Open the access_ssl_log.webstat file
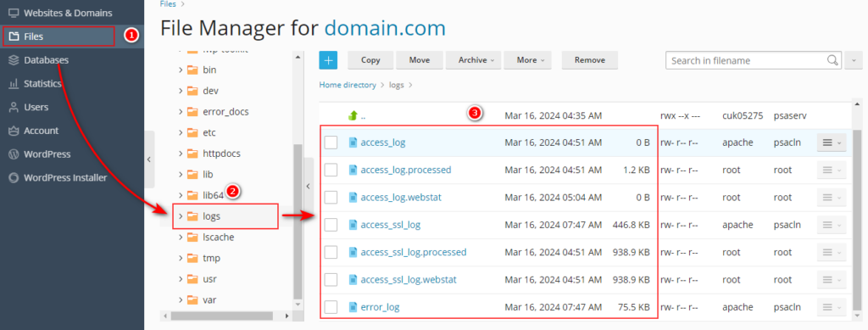Image resolution: width=868 pixels, height=330 pixels. [409, 280]
